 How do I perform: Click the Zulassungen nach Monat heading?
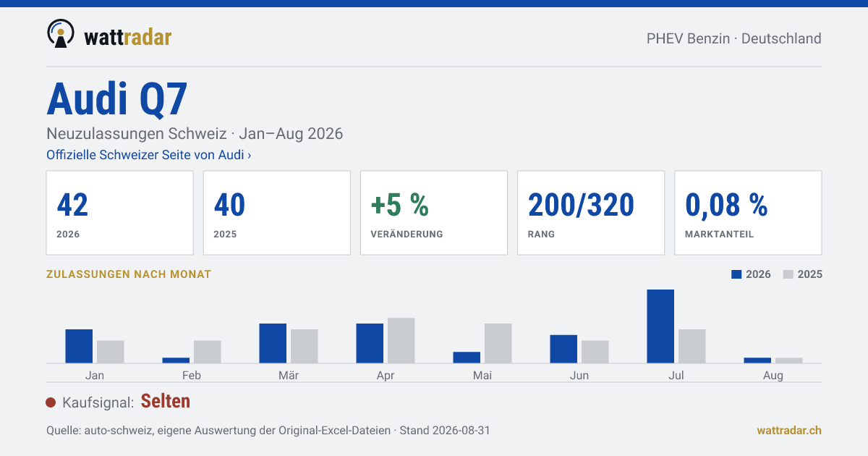tap(129, 274)
